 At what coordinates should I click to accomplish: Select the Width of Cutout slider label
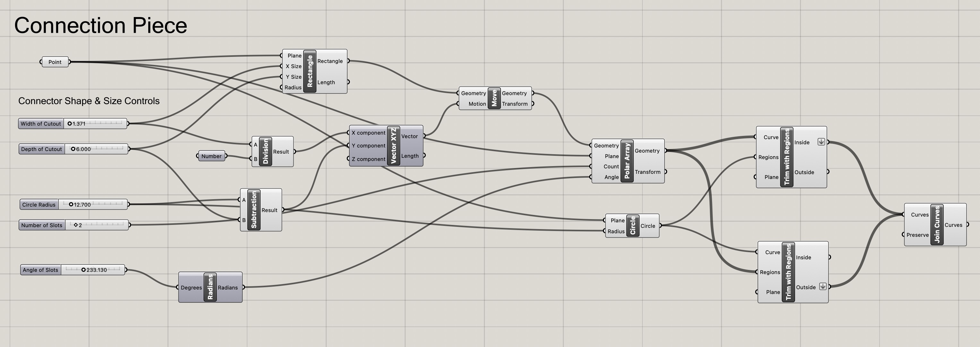[41, 123]
